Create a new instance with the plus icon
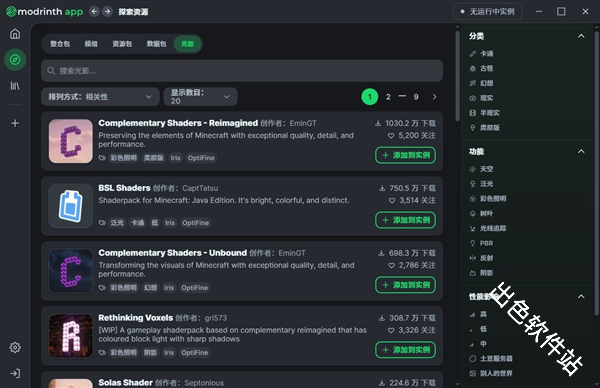Screen dimensions: 600x388 point(15,123)
